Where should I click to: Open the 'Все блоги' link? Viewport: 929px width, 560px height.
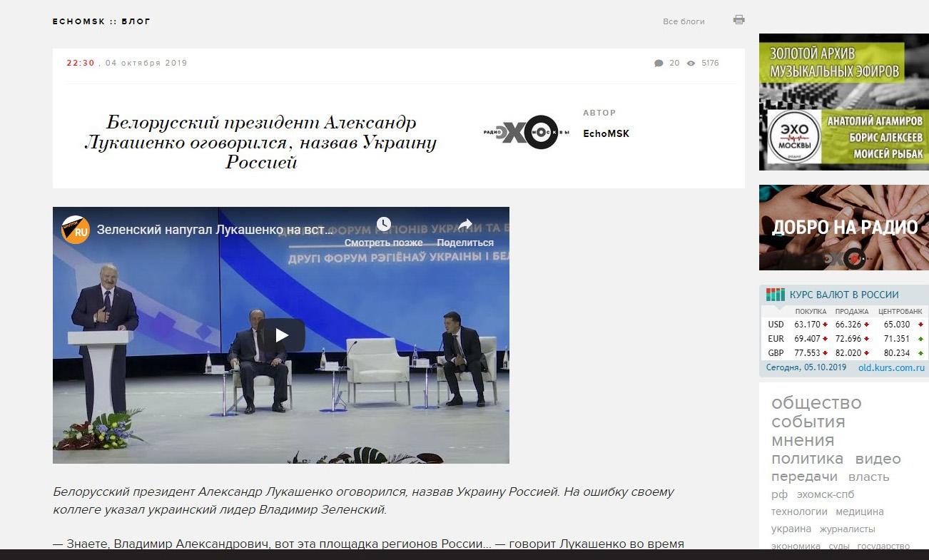point(684,21)
